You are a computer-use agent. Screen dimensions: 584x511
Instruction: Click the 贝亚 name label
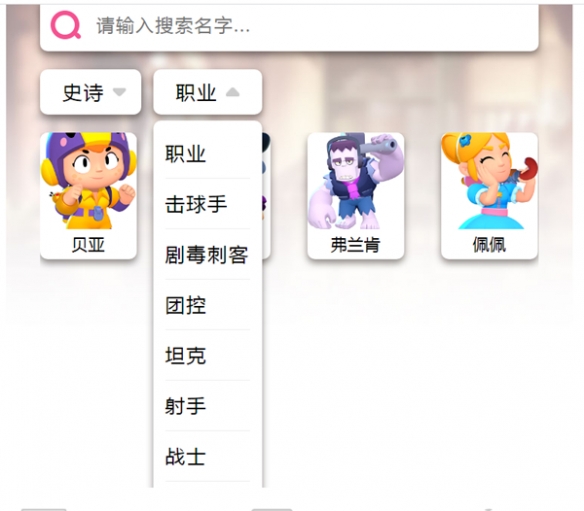89,245
